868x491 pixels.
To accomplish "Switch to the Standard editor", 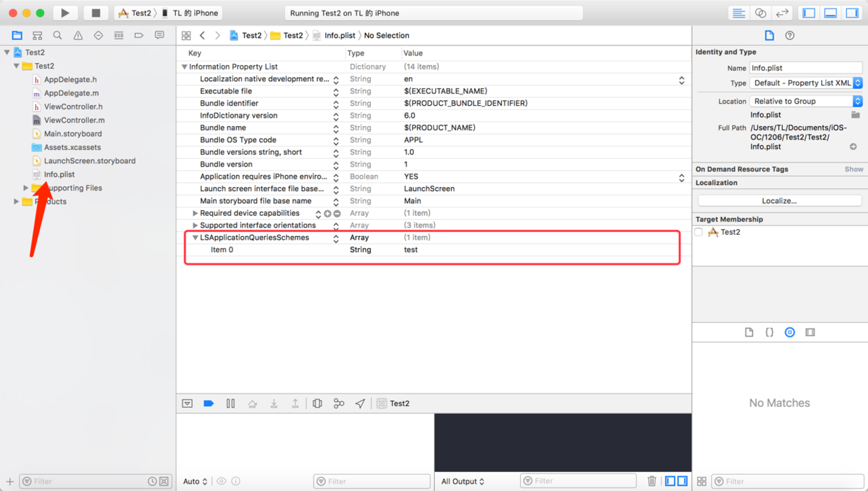I will [738, 13].
